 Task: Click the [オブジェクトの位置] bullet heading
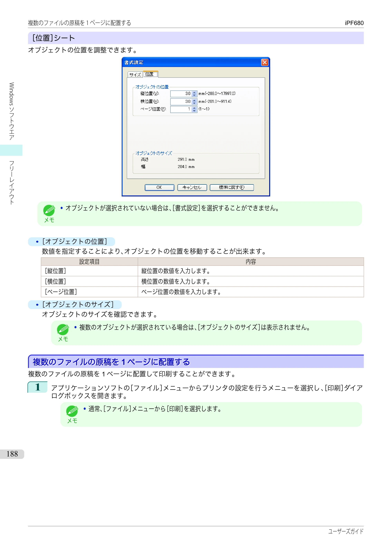[72, 241]
